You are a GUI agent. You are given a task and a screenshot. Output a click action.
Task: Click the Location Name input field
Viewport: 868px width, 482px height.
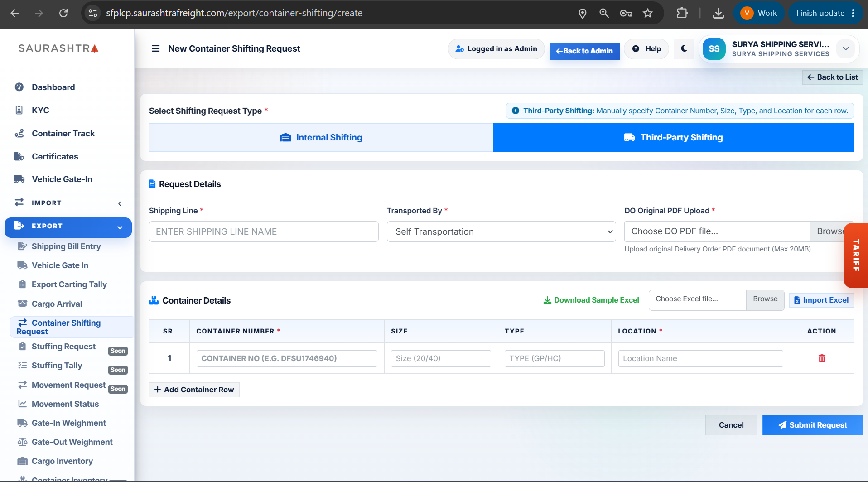(x=700, y=358)
